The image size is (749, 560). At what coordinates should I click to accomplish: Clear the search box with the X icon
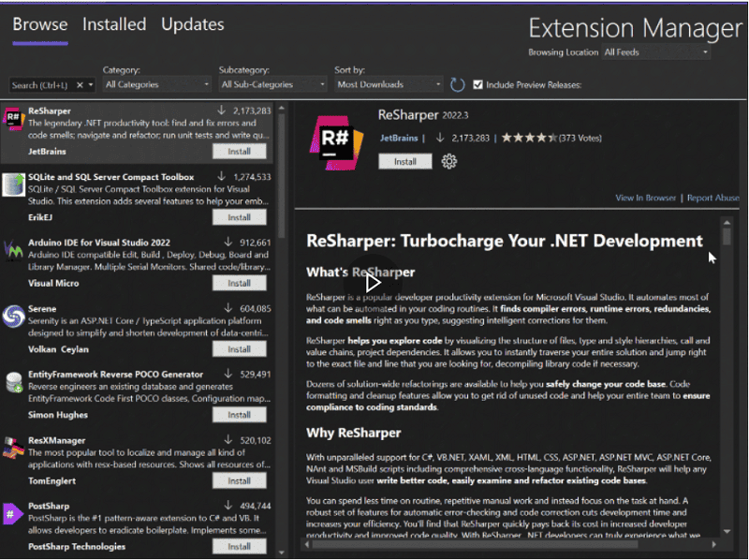coord(80,85)
